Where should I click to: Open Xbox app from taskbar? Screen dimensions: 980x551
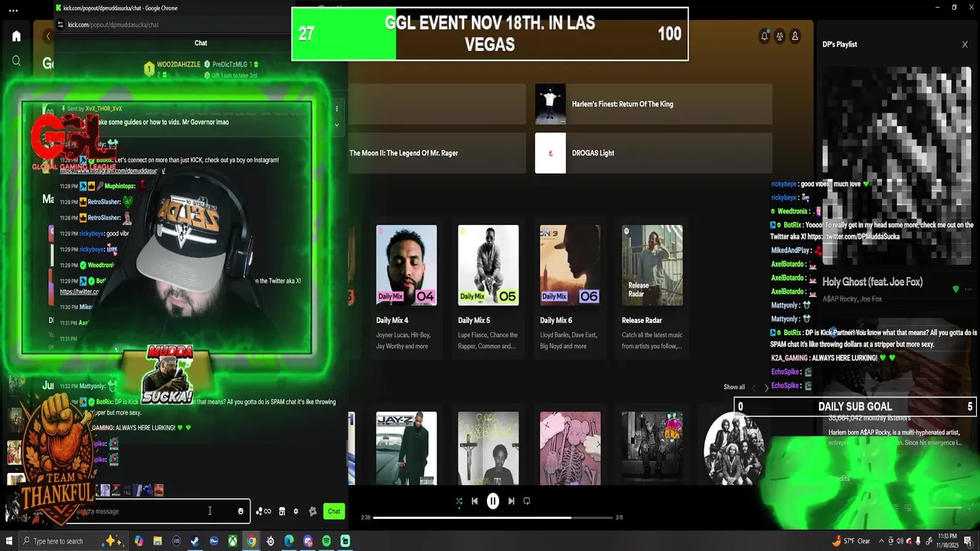[232, 541]
